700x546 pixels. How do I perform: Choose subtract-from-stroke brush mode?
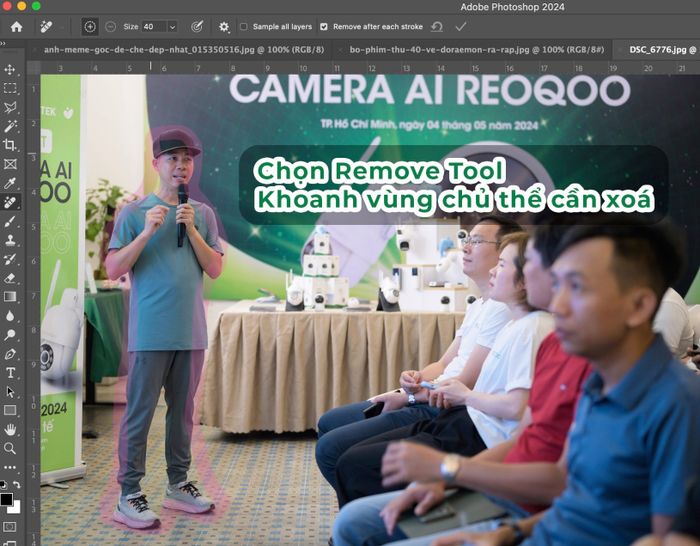[x=110, y=27]
